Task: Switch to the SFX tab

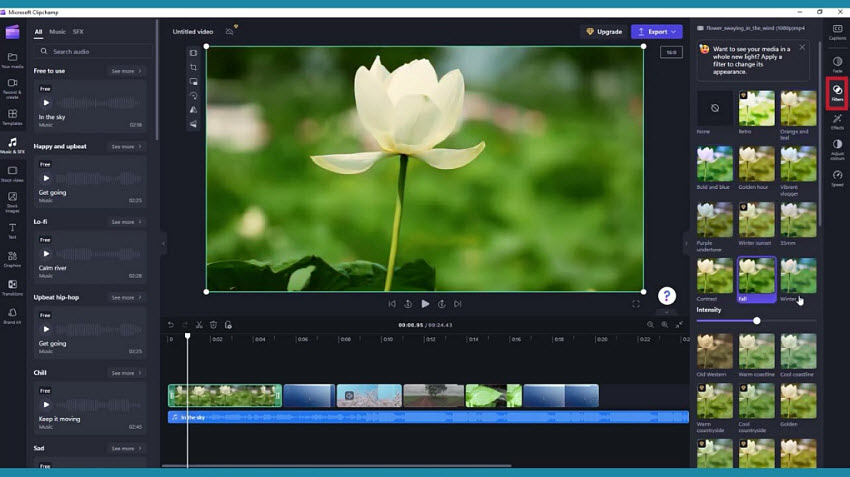Action: (78, 31)
